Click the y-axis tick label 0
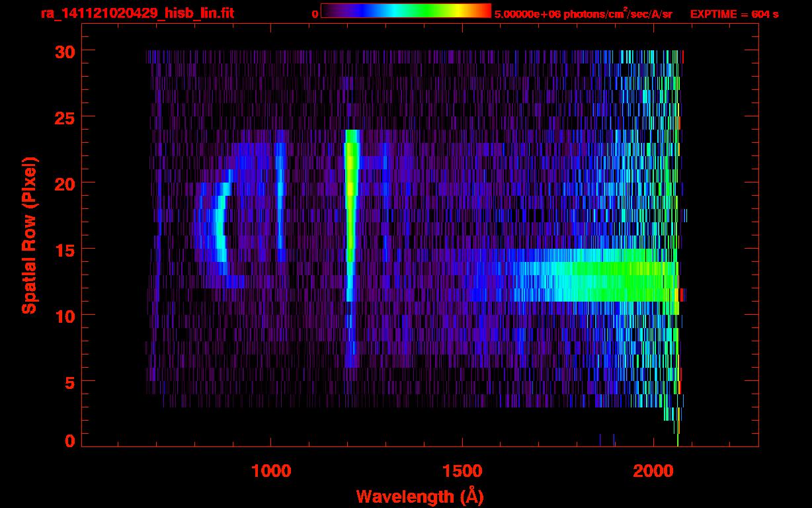 click(69, 441)
